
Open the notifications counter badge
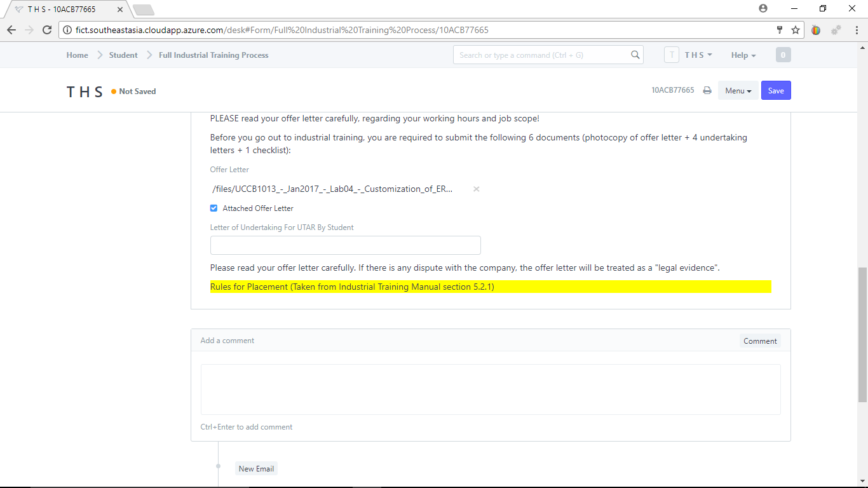[783, 55]
